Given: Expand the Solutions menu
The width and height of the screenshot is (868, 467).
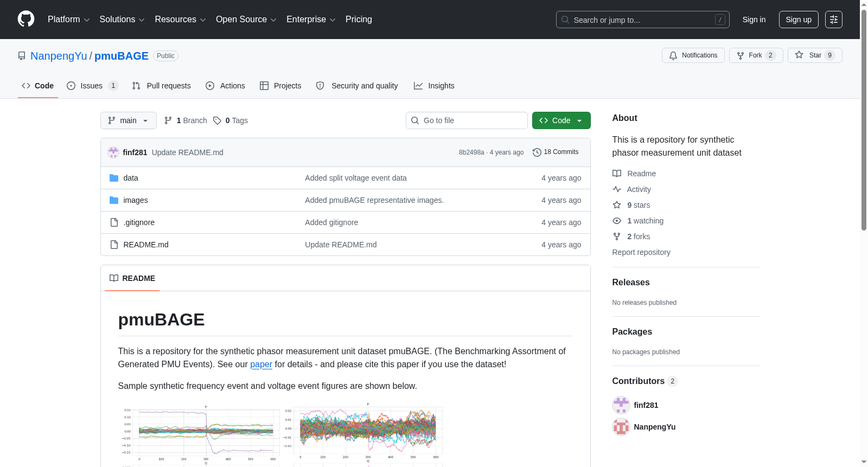Looking at the screenshot, I should click(x=122, y=20).
